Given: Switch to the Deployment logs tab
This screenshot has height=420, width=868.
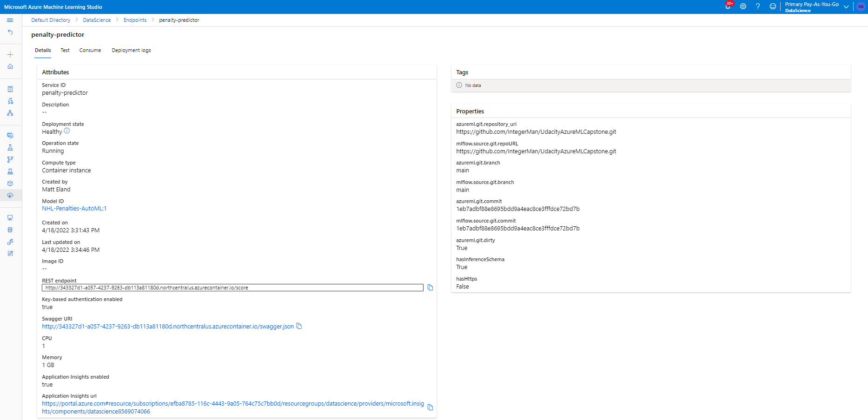Looking at the screenshot, I should pyautogui.click(x=131, y=50).
